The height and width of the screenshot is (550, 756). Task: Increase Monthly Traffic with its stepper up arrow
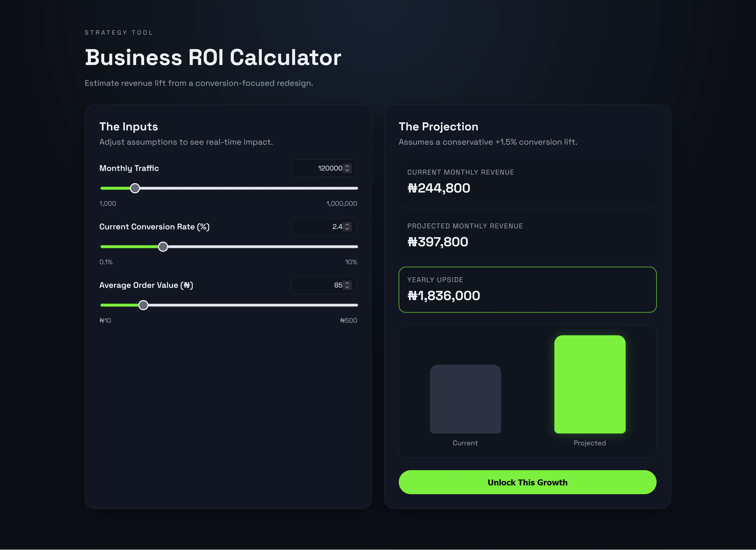point(347,166)
